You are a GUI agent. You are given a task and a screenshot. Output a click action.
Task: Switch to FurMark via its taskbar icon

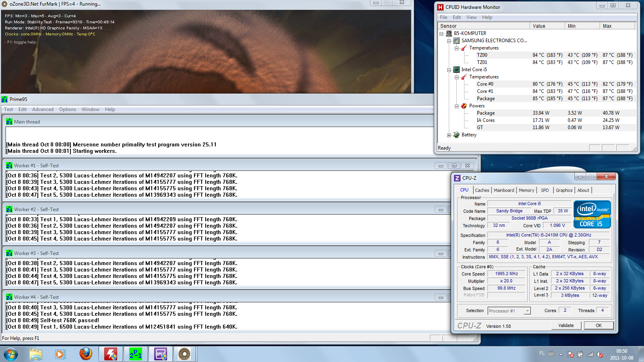(x=184, y=354)
